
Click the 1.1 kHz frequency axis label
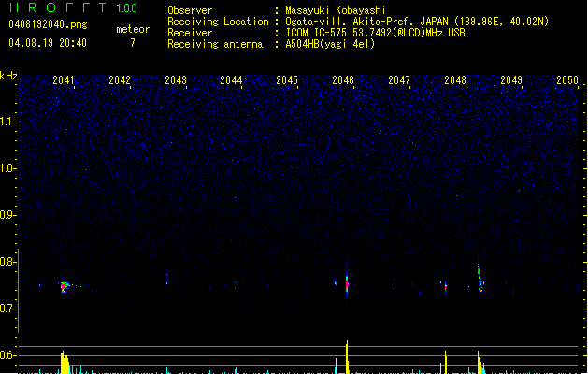click(7, 122)
